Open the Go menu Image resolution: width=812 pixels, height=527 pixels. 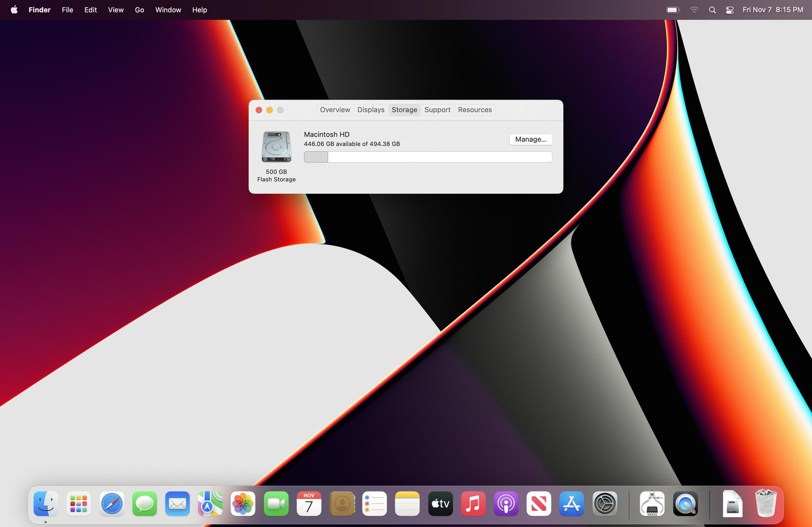(x=139, y=10)
